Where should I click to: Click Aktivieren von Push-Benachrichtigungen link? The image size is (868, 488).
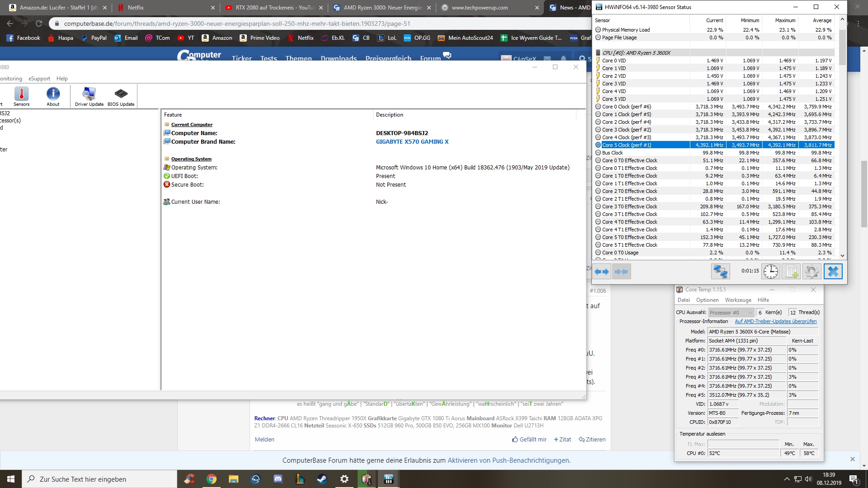click(508, 460)
